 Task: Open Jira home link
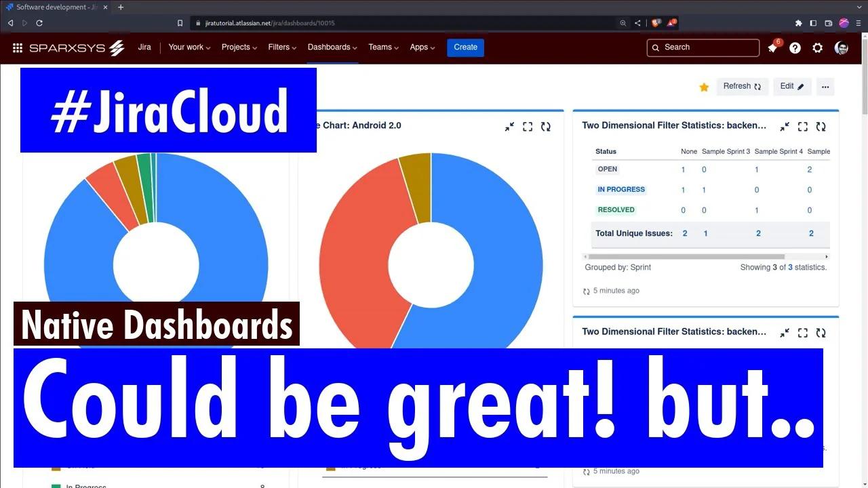point(144,47)
